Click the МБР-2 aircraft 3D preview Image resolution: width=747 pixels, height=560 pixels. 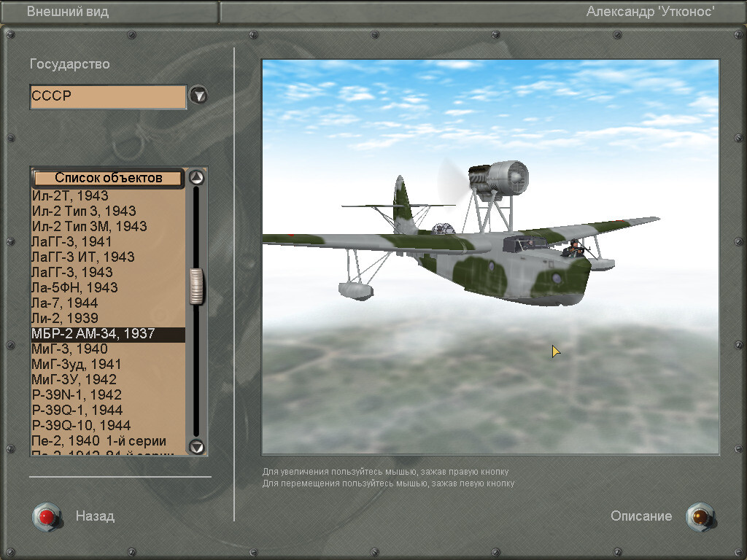pos(490,257)
